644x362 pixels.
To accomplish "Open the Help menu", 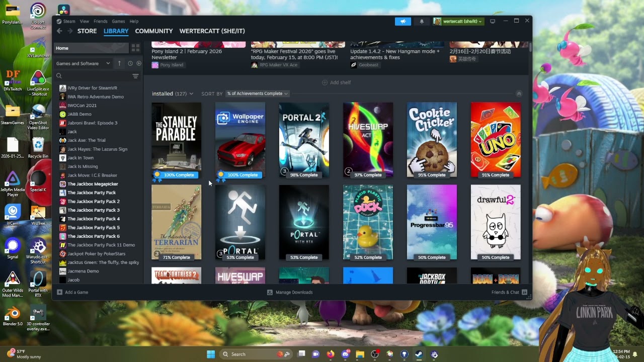I will (134, 21).
